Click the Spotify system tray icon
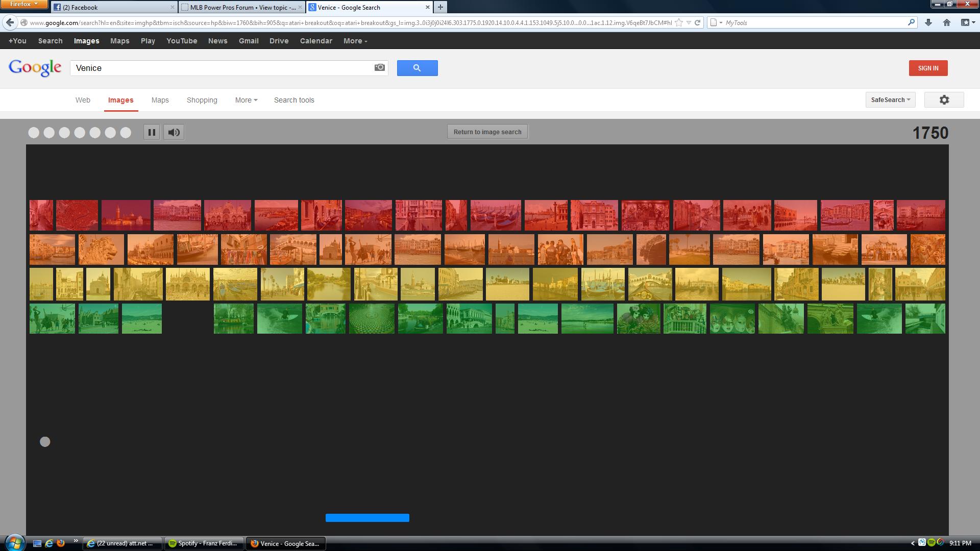This screenshot has height=551, width=980. tap(931, 543)
